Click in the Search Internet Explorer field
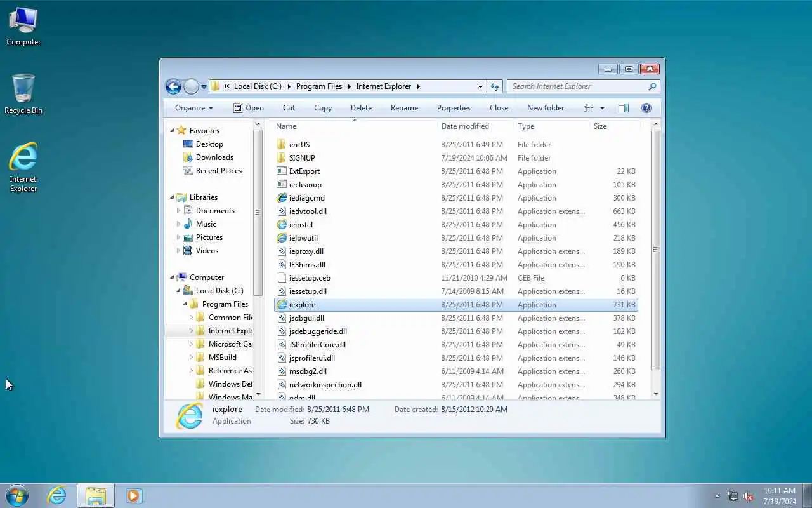The width and height of the screenshot is (812, 508). 583,86
